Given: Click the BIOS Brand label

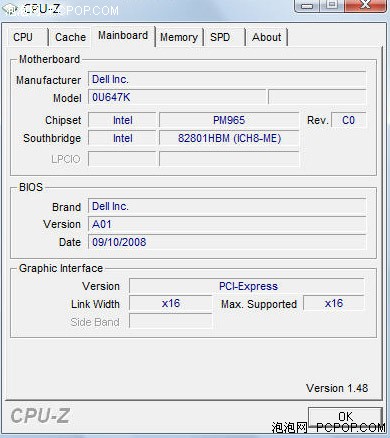Looking at the screenshot, I should tap(67, 207).
